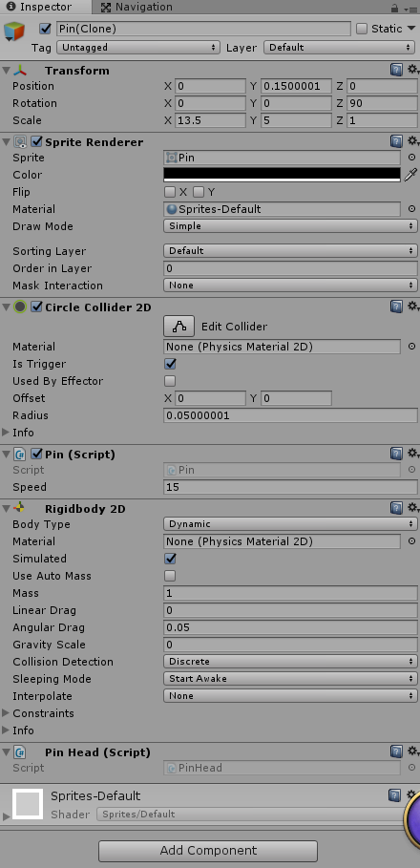Pick color with the eyedropper icon
The height and width of the screenshot is (868, 420).
(410, 175)
